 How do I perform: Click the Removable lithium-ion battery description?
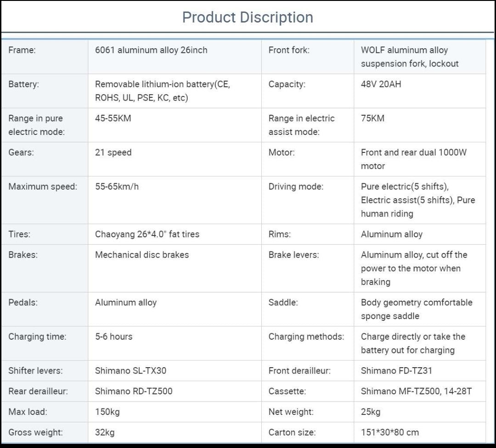pyautogui.click(x=162, y=91)
